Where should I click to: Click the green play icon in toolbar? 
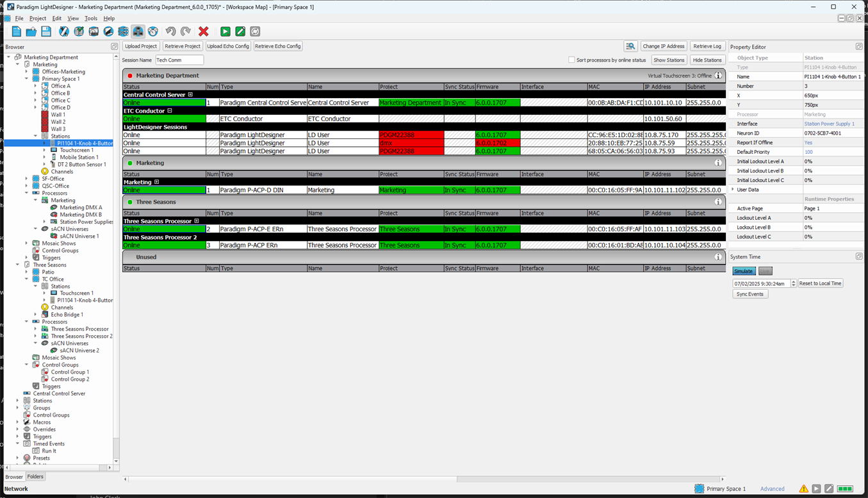click(225, 31)
